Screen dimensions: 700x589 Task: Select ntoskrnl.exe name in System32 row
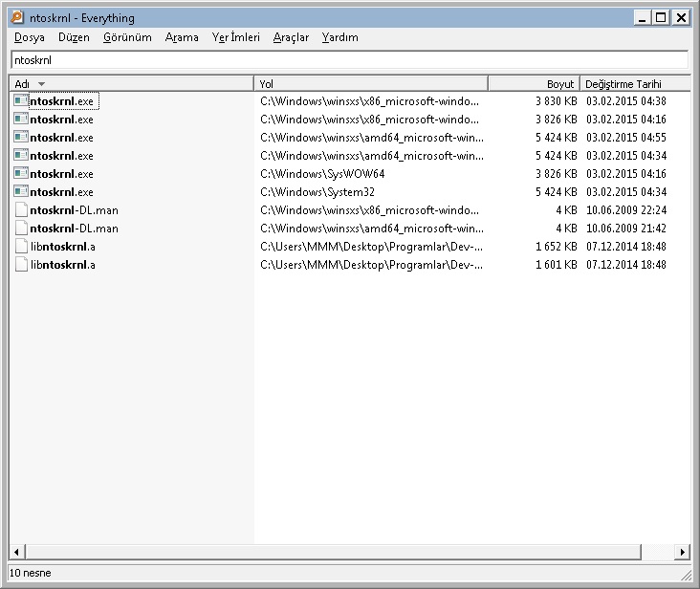point(61,192)
